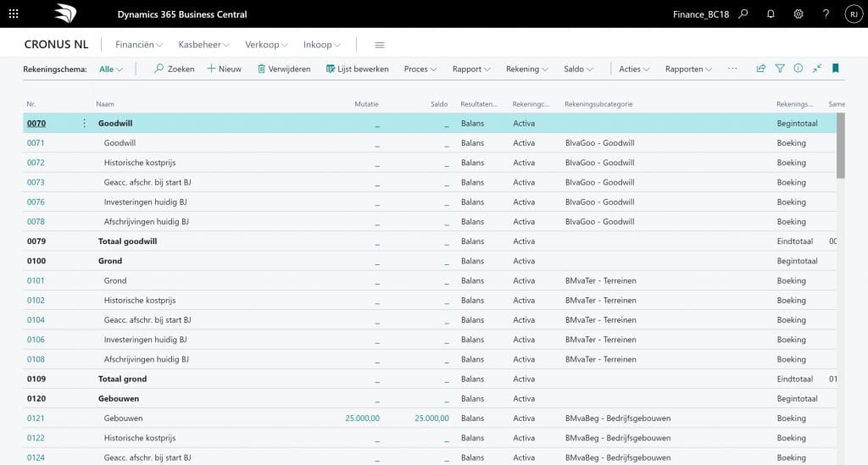868x465 pixels.
Task: Select bold Gebouwen heading row 0120
Action: [x=119, y=399]
